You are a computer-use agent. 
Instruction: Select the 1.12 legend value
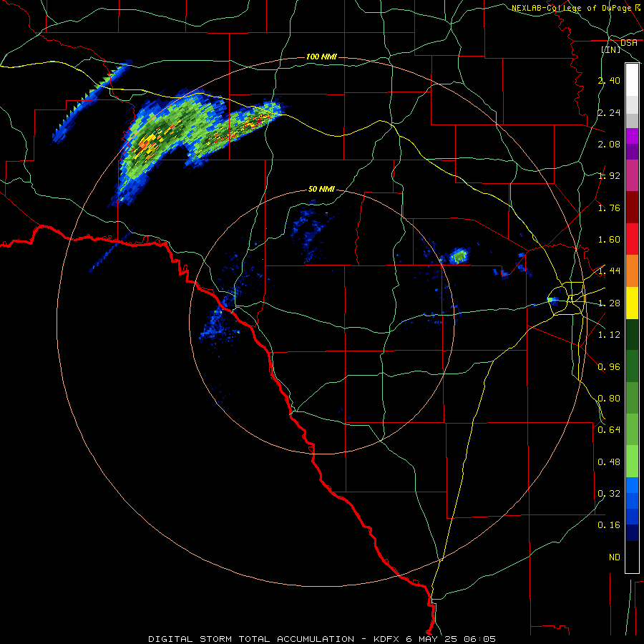609,335
